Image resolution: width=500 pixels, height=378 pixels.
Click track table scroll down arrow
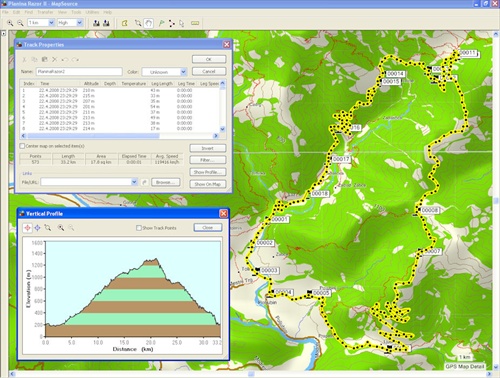[223, 129]
